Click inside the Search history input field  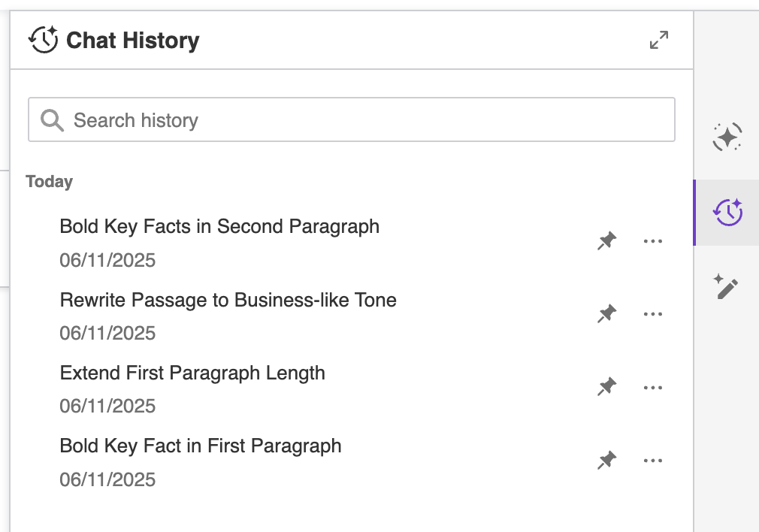301,119
